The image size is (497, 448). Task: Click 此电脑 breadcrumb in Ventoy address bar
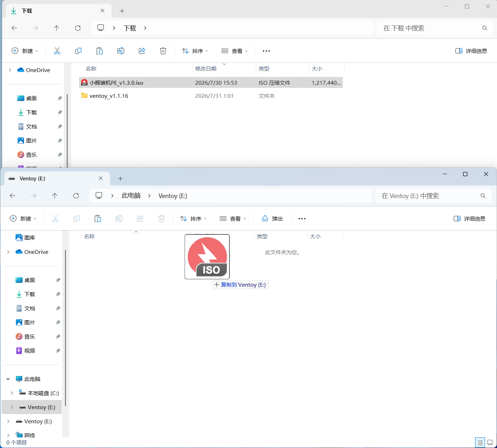pyautogui.click(x=131, y=196)
